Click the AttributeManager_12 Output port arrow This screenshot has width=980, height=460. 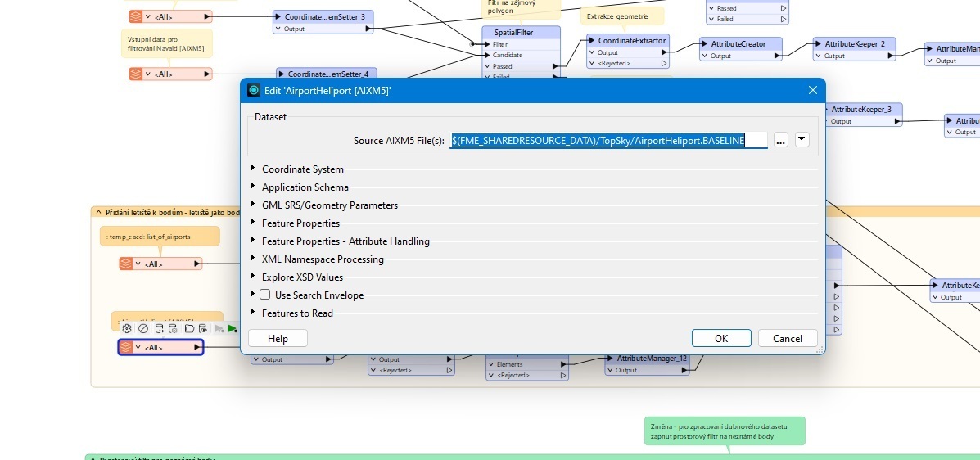click(x=684, y=370)
